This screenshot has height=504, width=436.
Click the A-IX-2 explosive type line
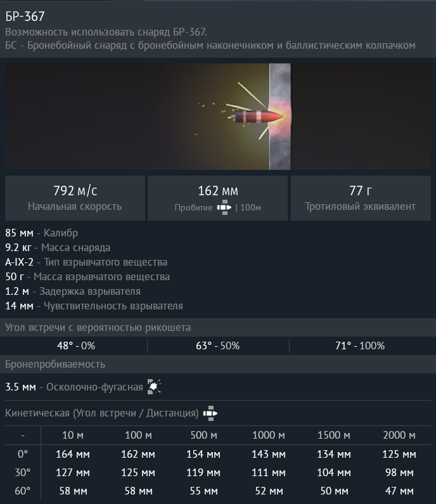tap(86, 262)
